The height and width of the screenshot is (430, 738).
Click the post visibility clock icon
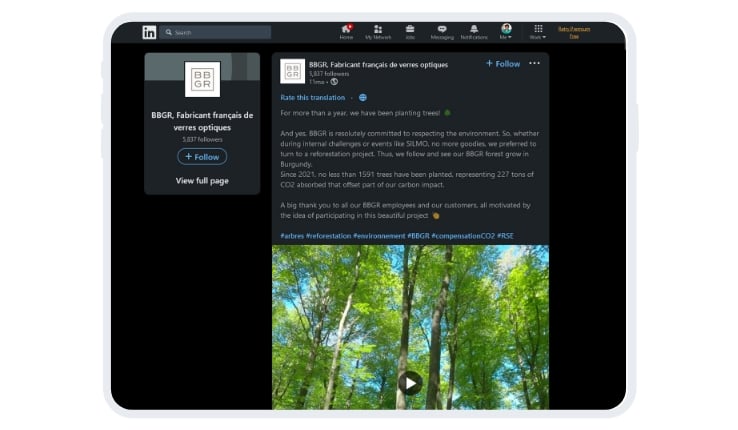pyautogui.click(x=334, y=82)
